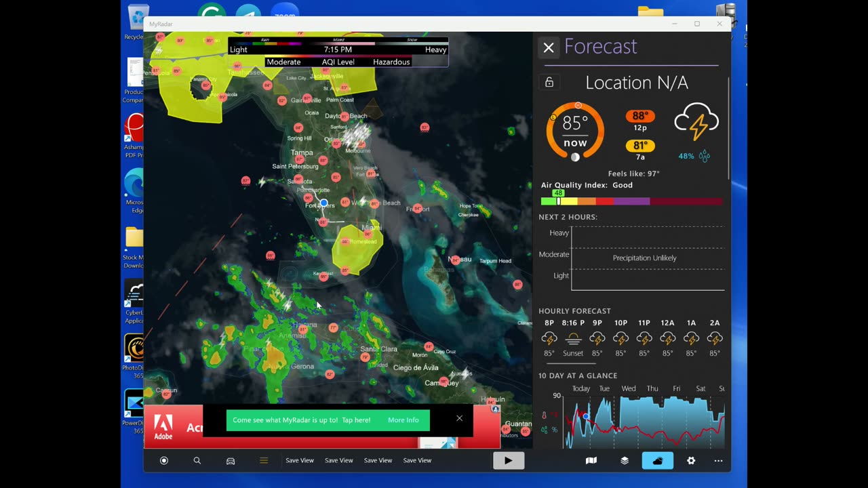Click the Forecast panel scrollbar
The image size is (868, 488).
[729, 129]
